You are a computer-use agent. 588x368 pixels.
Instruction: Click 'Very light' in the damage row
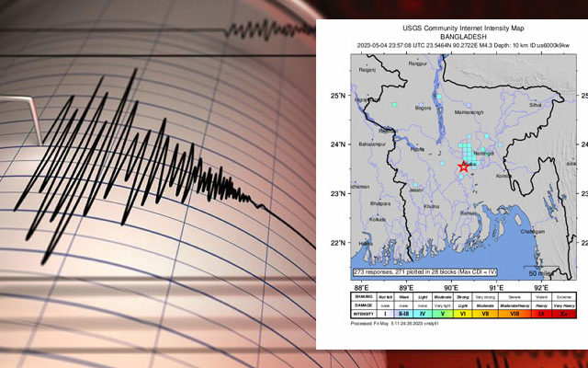click(443, 305)
